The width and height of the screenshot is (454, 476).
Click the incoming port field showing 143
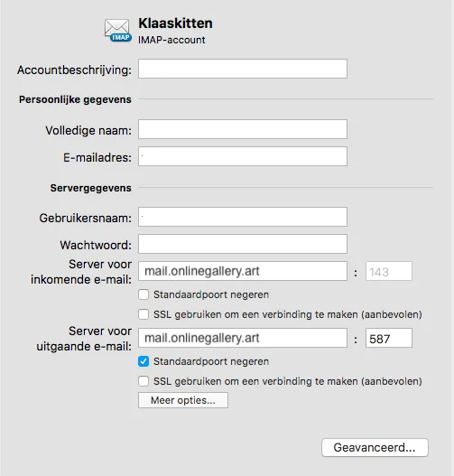tap(389, 271)
